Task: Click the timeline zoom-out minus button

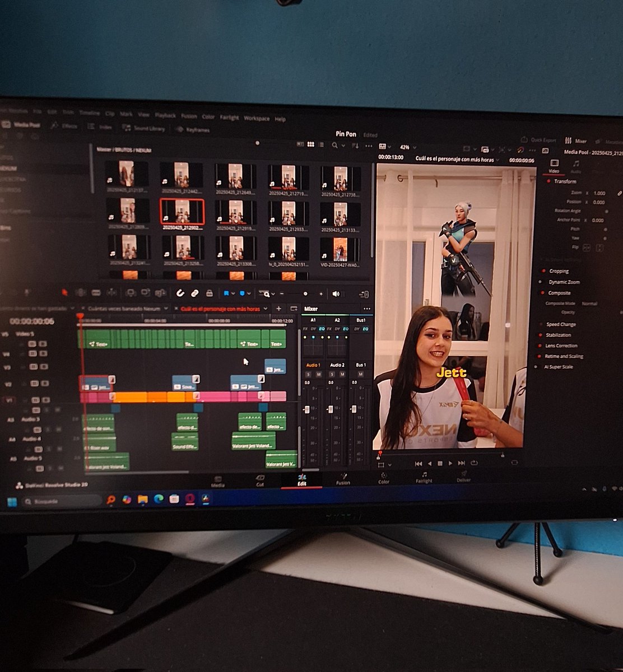Action: pyautogui.click(x=281, y=293)
